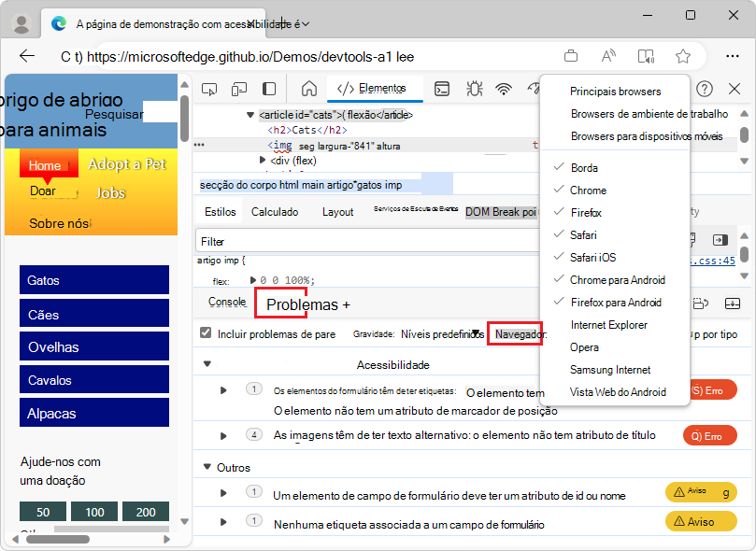Open the Console drawer icon

[x=444, y=90]
